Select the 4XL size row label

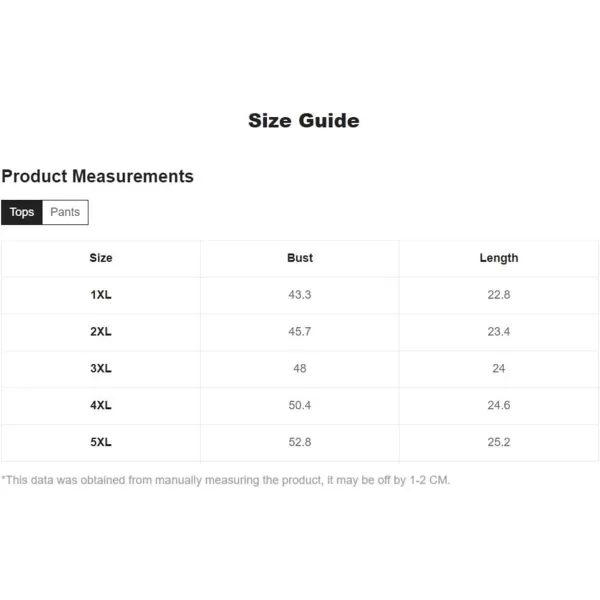[x=101, y=405]
